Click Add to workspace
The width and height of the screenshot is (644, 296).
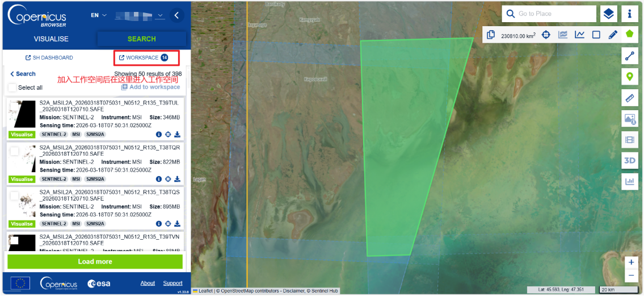[x=151, y=87]
